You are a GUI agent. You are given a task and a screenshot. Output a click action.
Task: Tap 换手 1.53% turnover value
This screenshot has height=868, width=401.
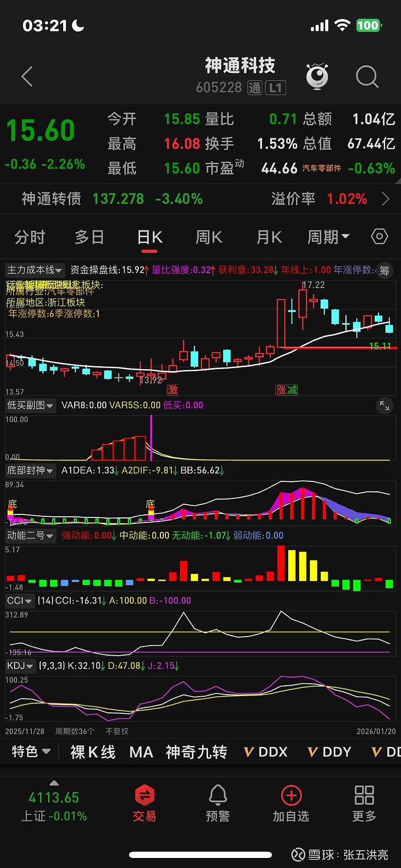click(277, 144)
